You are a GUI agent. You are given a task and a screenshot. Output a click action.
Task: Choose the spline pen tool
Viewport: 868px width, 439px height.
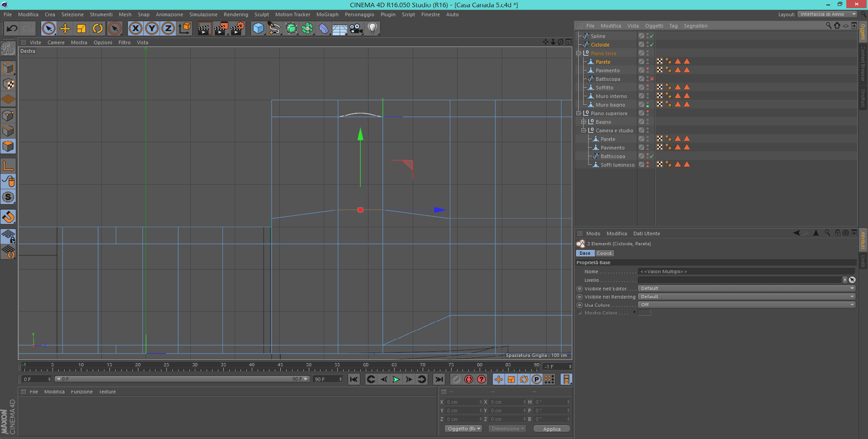[x=274, y=28]
